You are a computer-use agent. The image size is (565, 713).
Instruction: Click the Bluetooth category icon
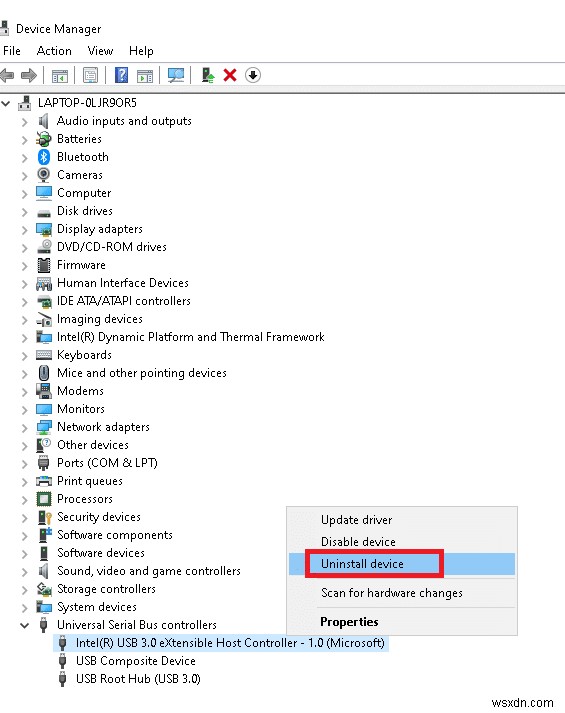pos(44,157)
